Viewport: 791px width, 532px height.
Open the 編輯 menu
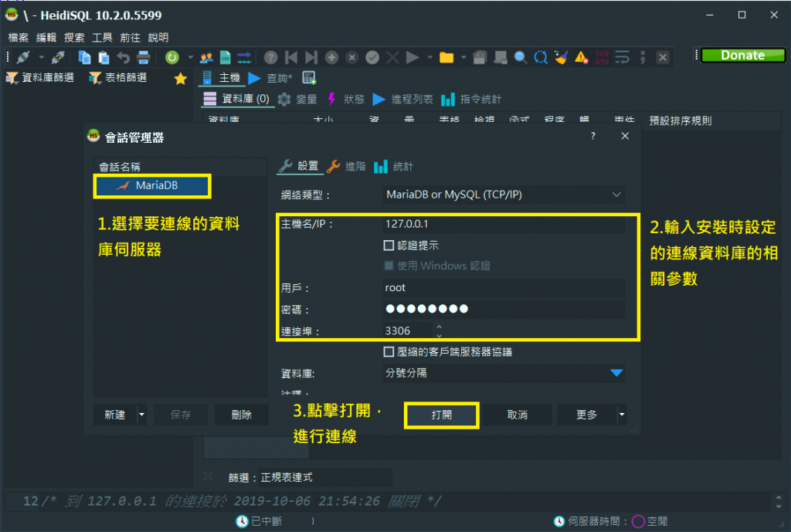pyautogui.click(x=46, y=37)
